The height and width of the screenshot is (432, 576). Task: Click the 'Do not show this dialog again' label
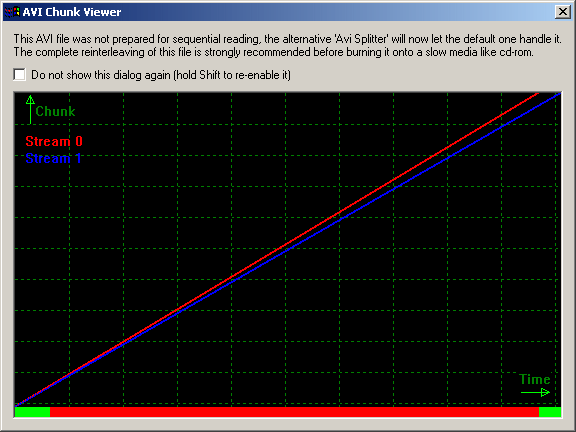coord(161,75)
